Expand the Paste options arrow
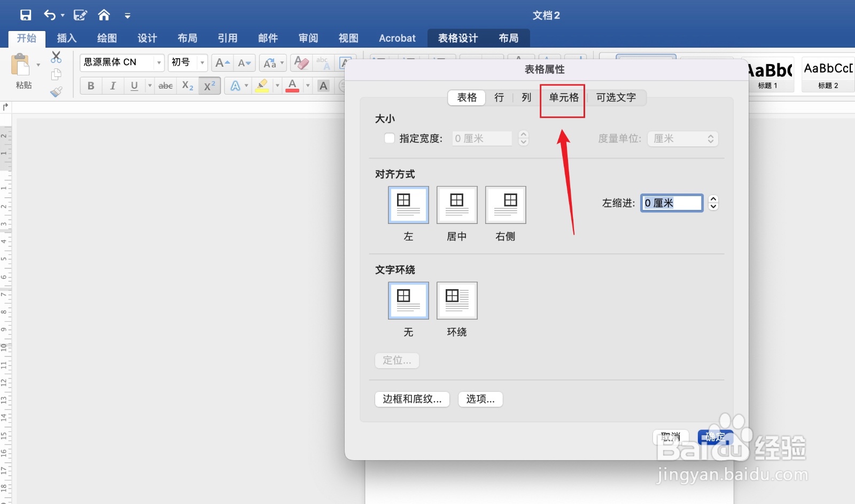 point(38,65)
